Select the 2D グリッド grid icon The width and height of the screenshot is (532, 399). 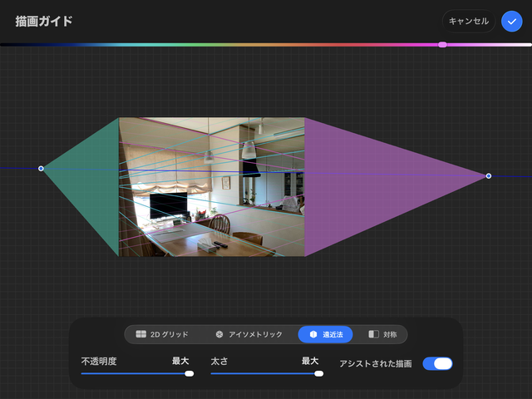point(140,334)
